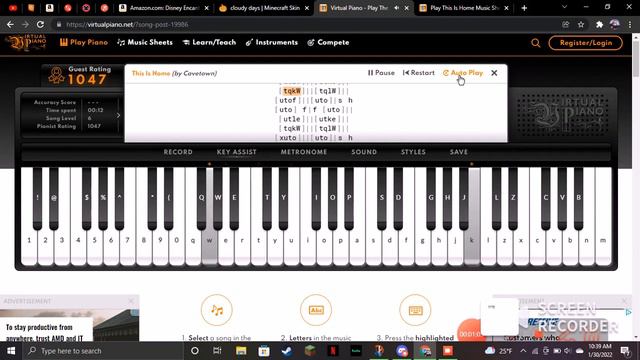Expand the stats panel chevron arrow
Viewport: 640px width, 360px height.
[x=118, y=116]
